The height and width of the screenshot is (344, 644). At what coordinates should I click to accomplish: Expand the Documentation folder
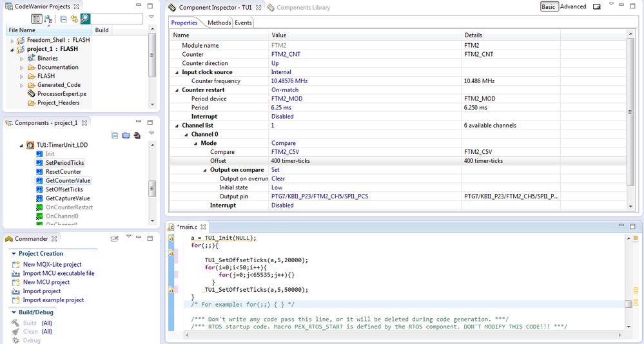(21, 68)
